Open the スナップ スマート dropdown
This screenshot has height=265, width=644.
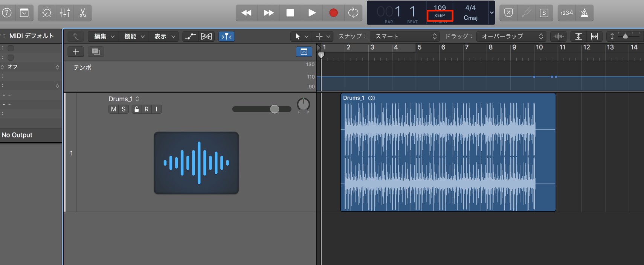pyautogui.click(x=405, y=36)
